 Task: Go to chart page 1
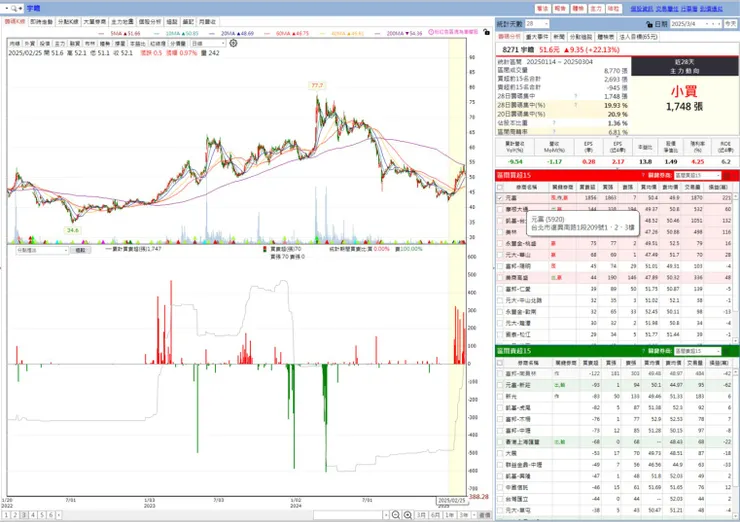pos(6,515)
